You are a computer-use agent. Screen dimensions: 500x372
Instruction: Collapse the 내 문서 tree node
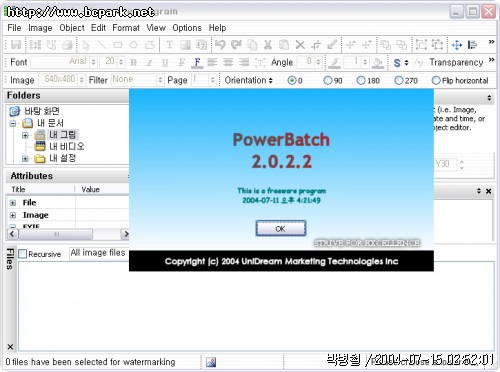coord(13,124)
